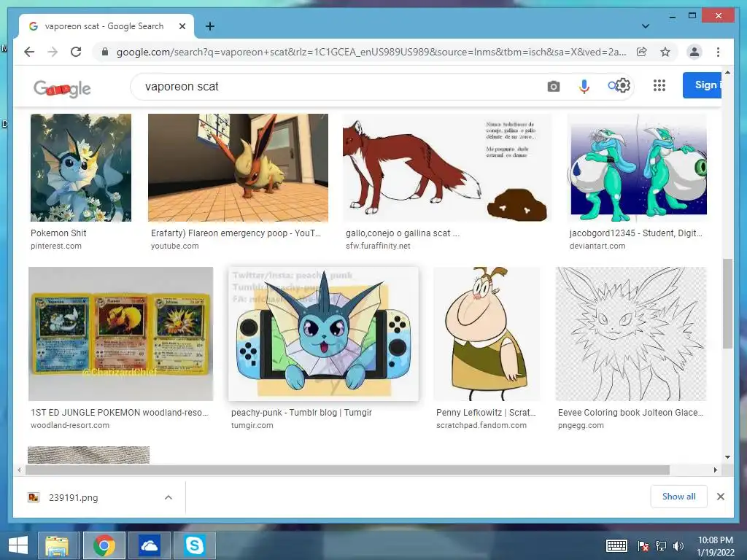Close the downloads bar
Viewport: 747px width, 560px height.
click(720, 497)
